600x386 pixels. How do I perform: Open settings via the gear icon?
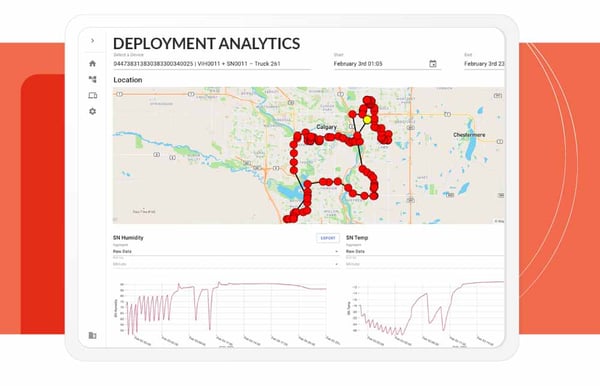coord(93,111)
